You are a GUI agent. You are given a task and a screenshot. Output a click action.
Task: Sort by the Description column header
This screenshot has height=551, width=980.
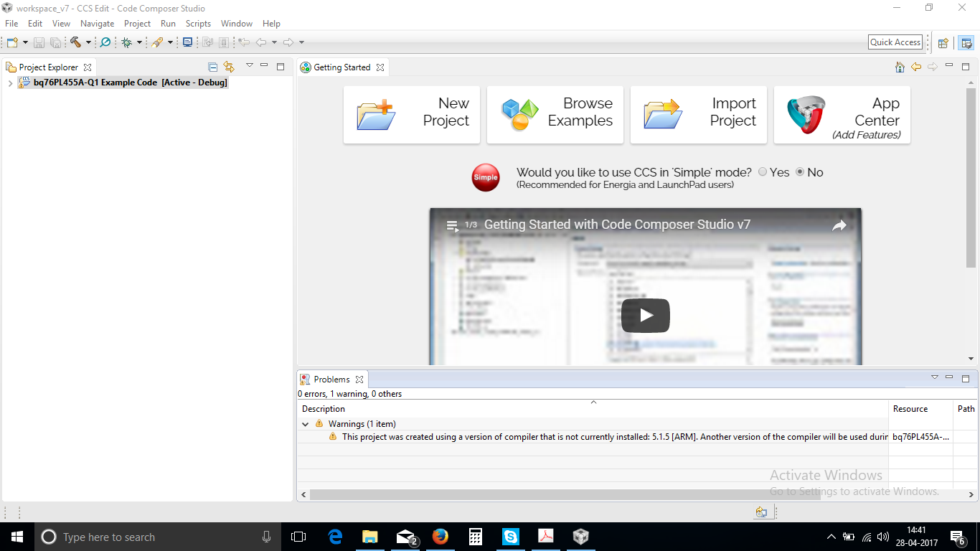593,409
